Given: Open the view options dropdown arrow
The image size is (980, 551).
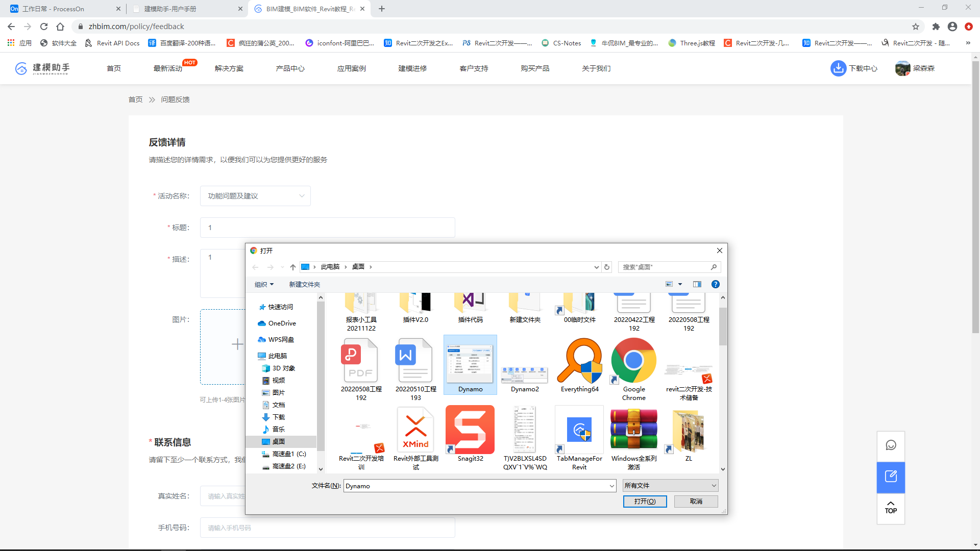Looking at the screenshot, I should pyautogui.click(x=680, y=284).
